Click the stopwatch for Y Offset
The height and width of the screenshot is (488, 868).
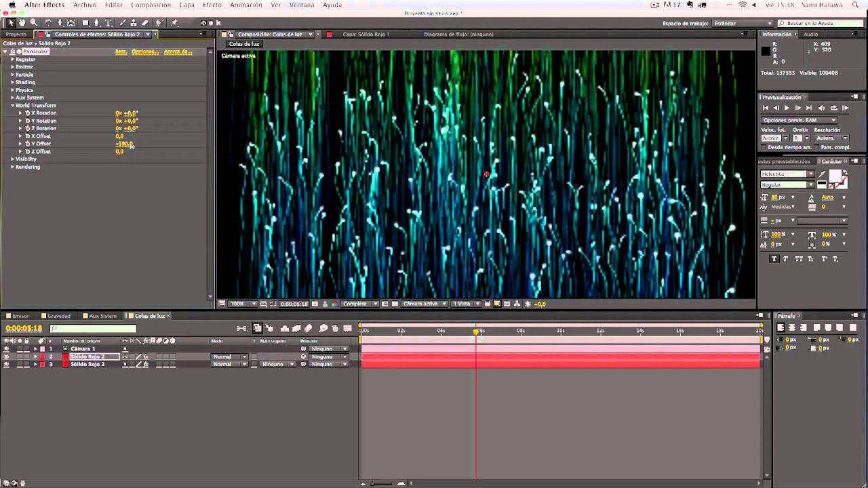point(27,144)
